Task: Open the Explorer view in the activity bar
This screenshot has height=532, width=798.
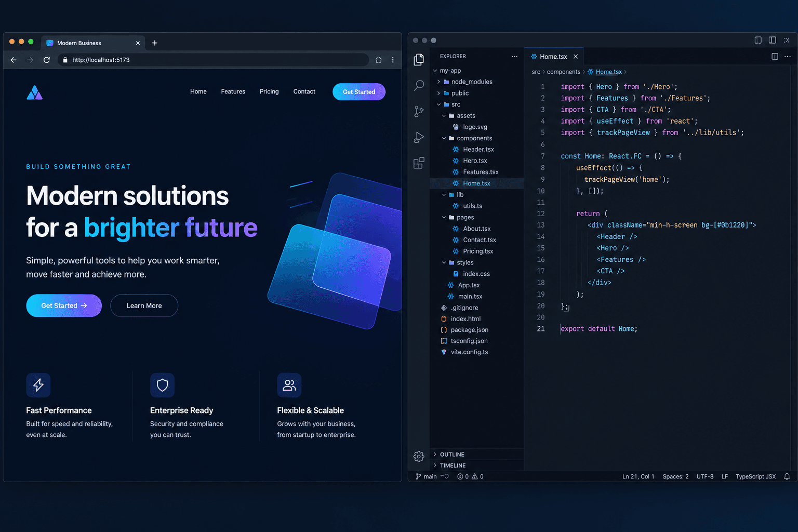Action: [419, 60]
